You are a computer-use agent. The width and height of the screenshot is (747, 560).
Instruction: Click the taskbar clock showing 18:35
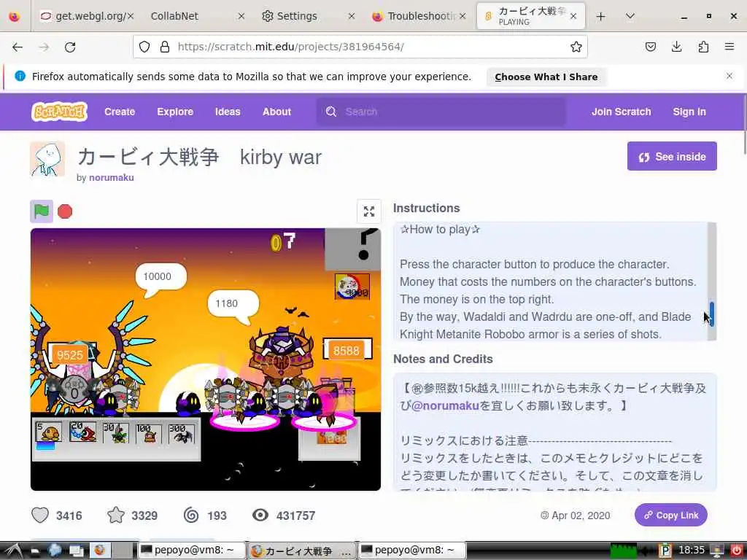(691, 551)
